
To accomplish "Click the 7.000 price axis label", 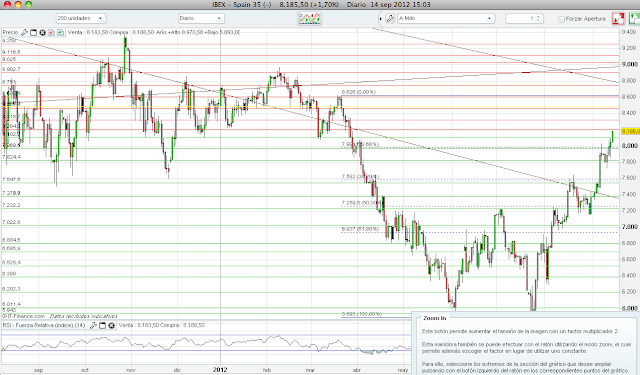I will tap(630, 227).
